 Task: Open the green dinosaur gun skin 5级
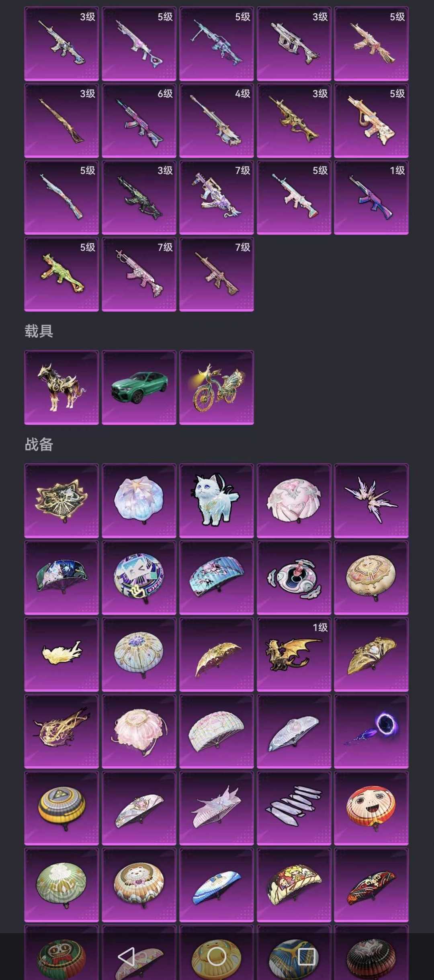(x=61, y=274)
